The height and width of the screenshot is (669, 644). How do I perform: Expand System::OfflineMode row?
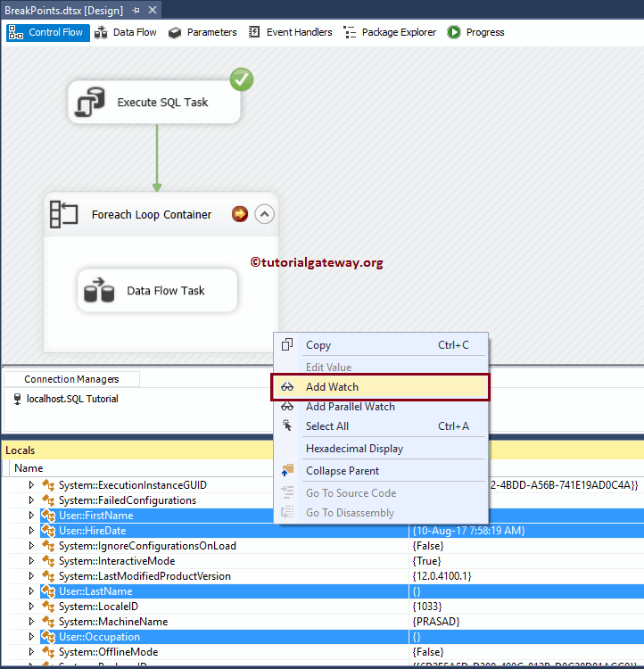(x=31, y=652)
